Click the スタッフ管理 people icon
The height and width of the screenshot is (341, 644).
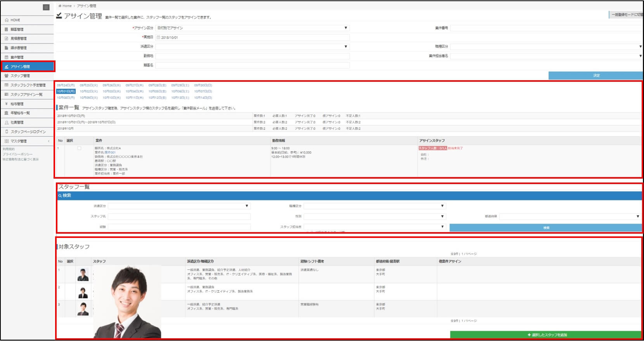(7, 76)
